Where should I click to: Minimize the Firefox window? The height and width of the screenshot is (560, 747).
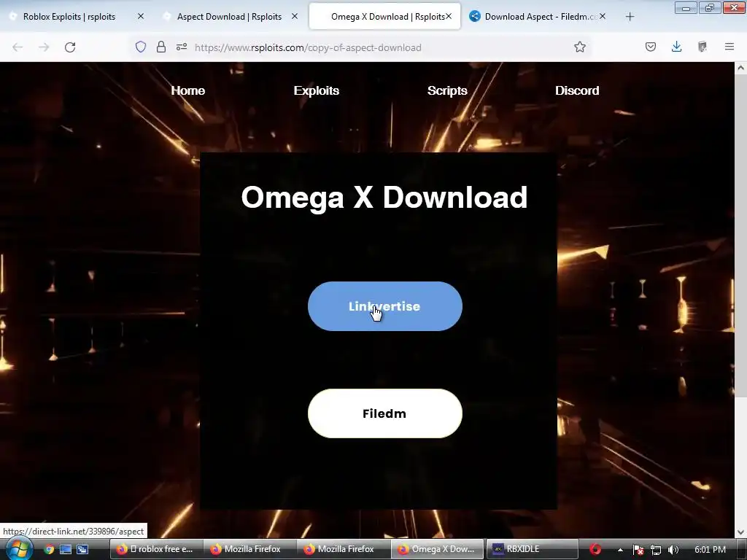point(686,7)
